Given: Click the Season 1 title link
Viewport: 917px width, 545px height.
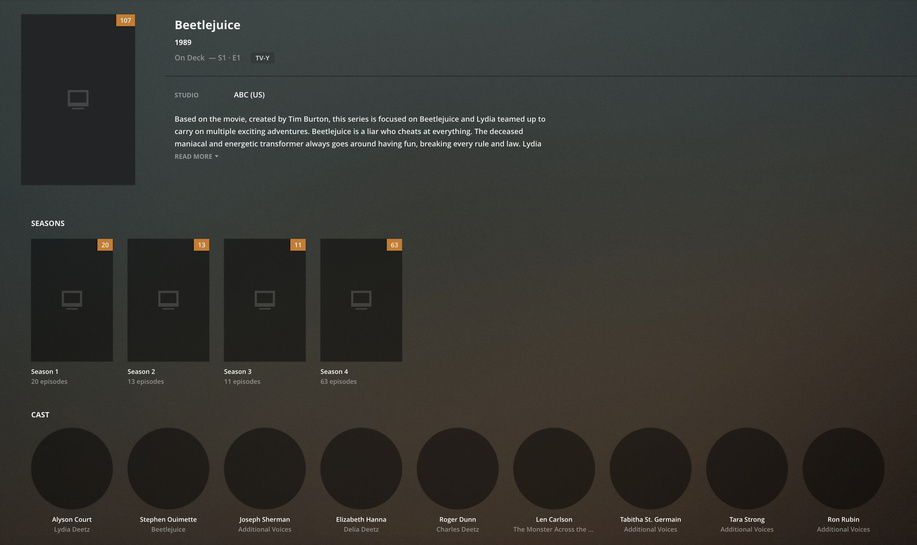Looking at the screenshot, I should tap(44, 371).
